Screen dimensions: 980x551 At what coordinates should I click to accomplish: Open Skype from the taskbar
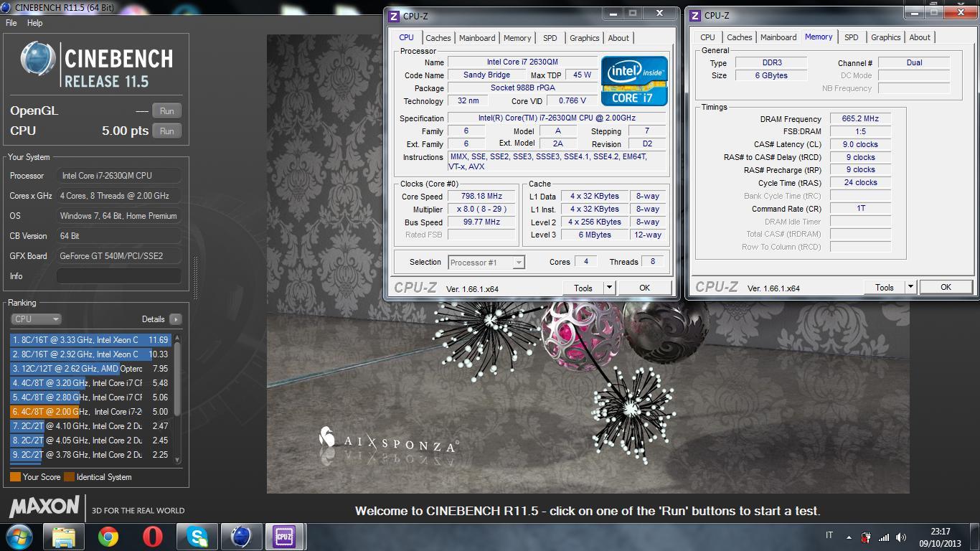(197, 537)
